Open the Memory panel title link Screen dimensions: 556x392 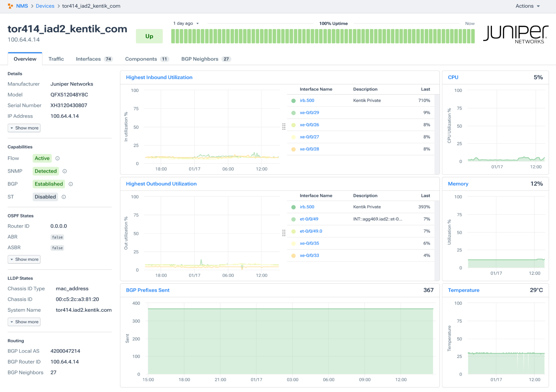[458, 184]
